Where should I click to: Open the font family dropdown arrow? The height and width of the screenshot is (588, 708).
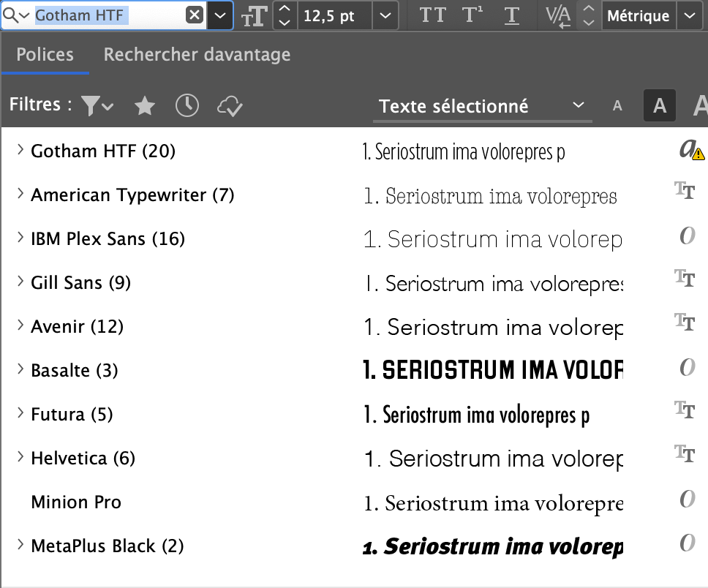pyautogui.click(x=219, y=15)
